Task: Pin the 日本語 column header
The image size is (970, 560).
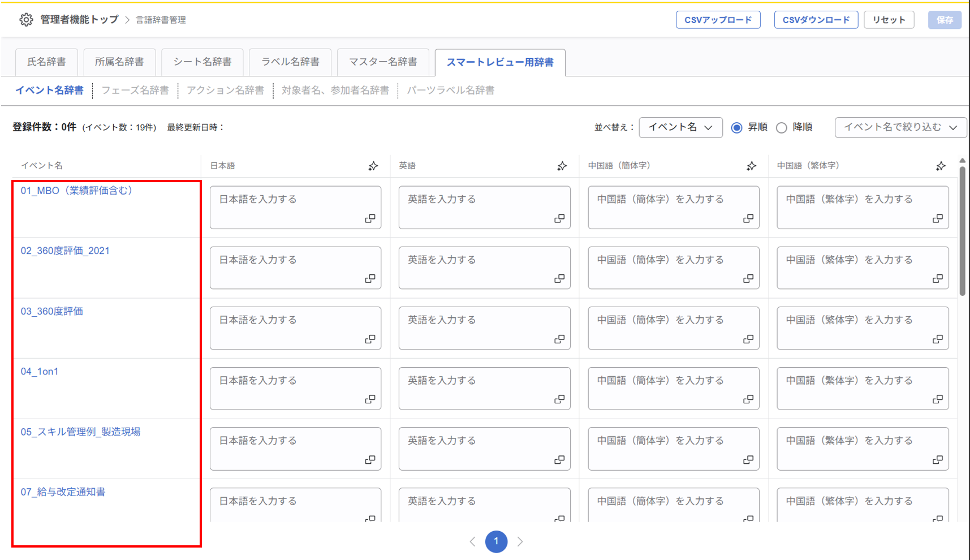Action: 373,166
